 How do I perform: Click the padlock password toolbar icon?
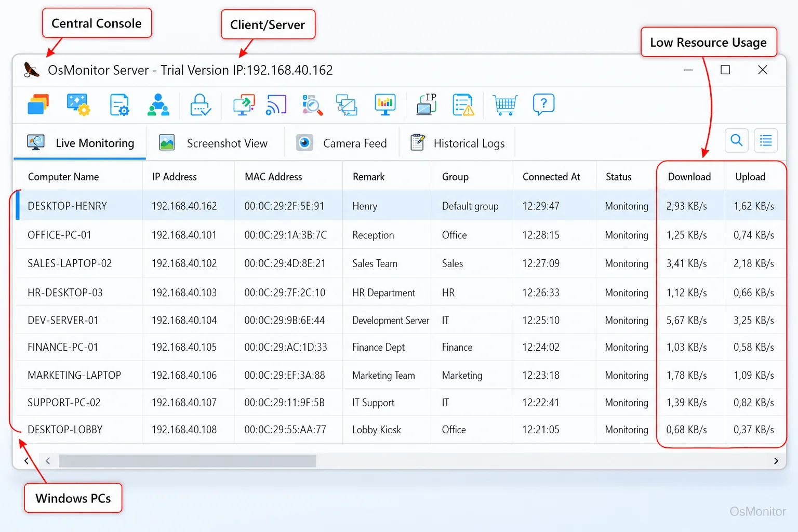(201, 104)
